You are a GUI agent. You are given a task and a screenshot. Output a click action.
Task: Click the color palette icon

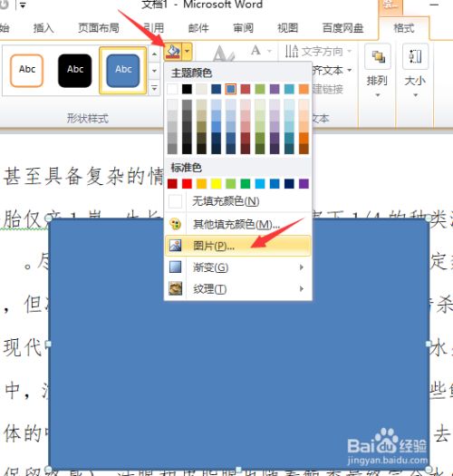(x=176, y=224)
